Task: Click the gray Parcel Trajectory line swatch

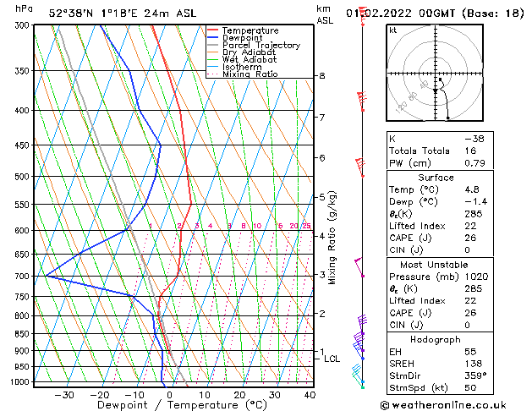Action: tap(213, 45)
